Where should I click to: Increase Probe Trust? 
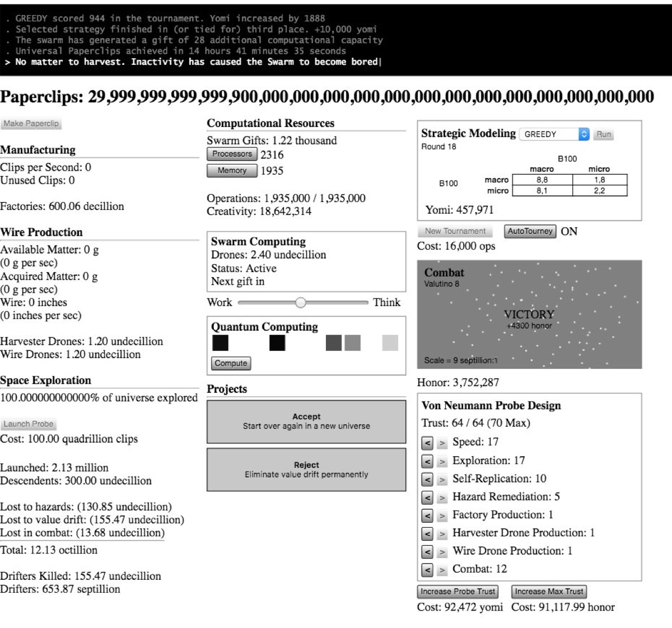458,592
